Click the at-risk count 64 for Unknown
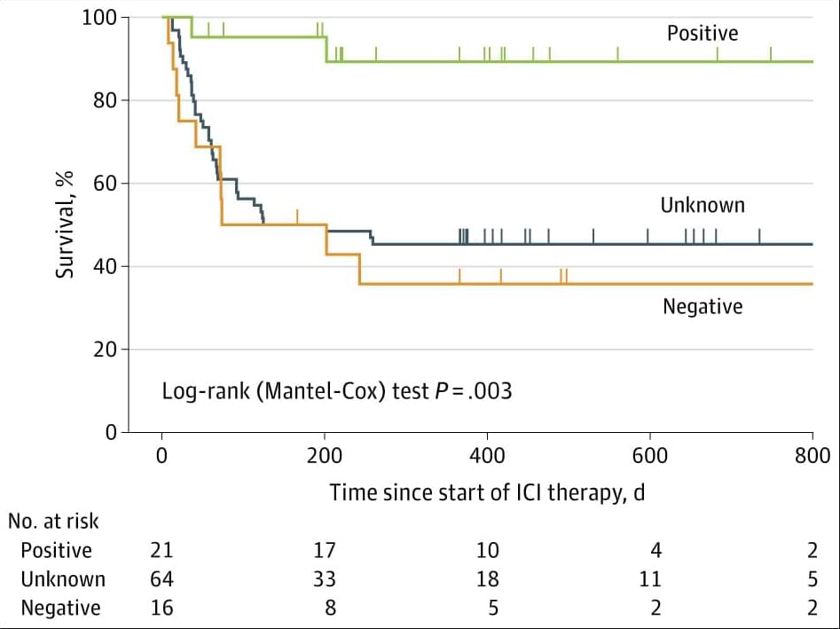Image resolution: width=840 pixels, height=629 pixels. click(x=161, y=579)
